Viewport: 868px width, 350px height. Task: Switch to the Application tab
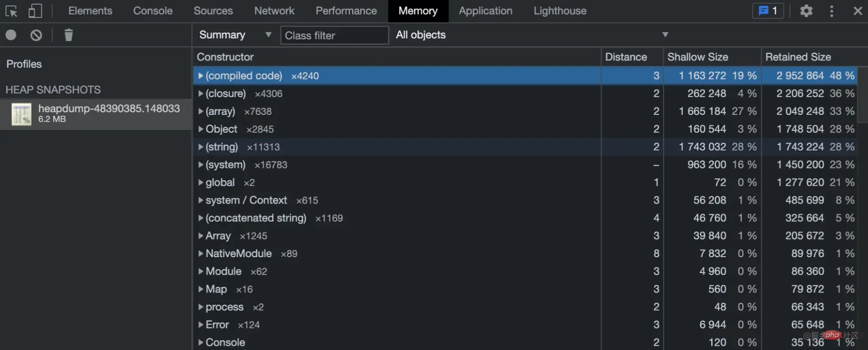point(486,11)
